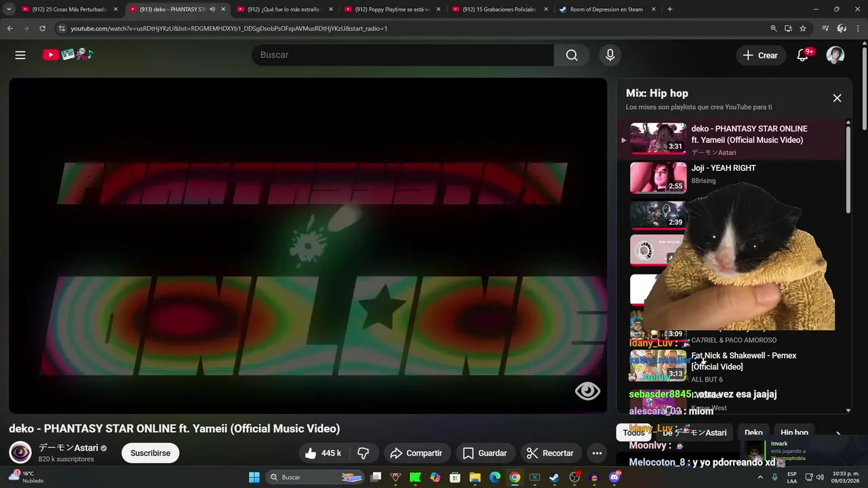Open File Explorer from taskbar
Image resolution: width=868 pixels, height=488 pixels.
click(475, 477)
